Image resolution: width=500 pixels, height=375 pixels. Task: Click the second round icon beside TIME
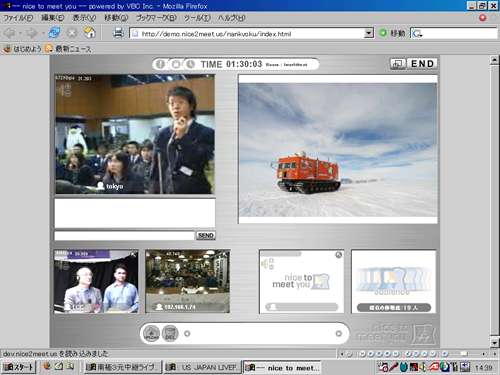[176, 64]
